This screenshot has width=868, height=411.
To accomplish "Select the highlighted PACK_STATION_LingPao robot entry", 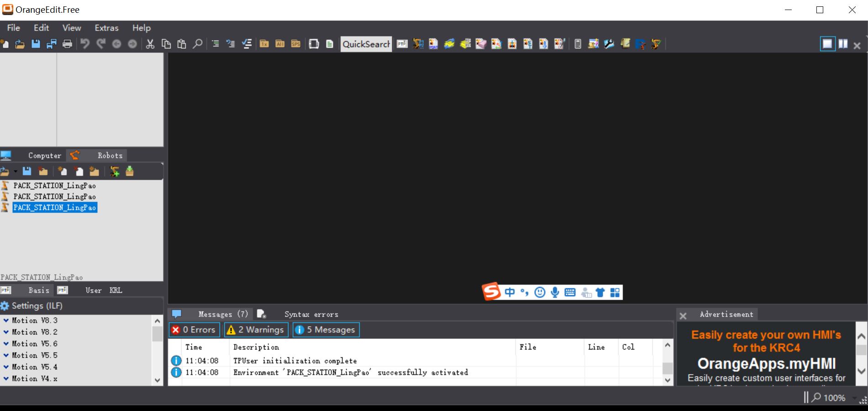I will click(54, 208).
